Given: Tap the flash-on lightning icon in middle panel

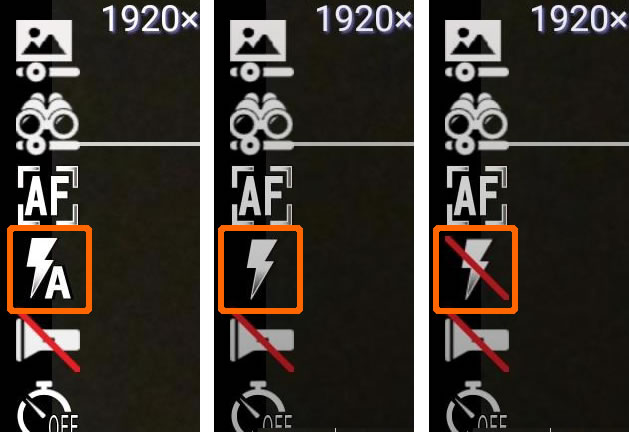Looking at the screenshot, I should tap(262, 269).
